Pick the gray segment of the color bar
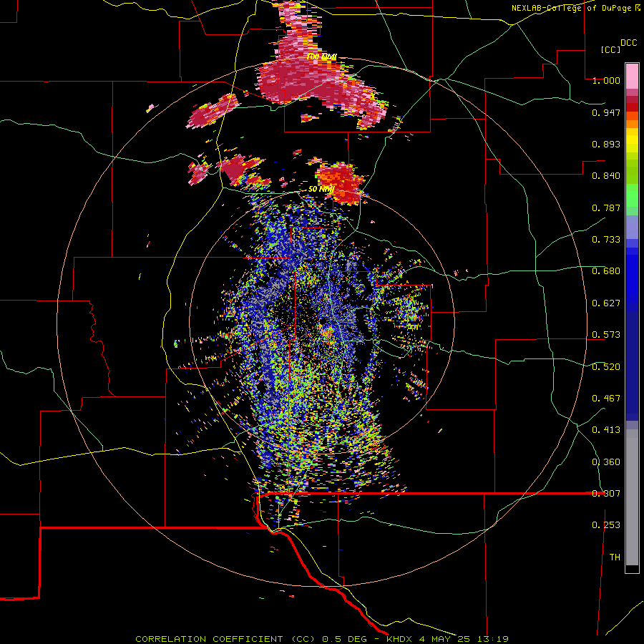This screenshot has height=644, width=644. 632,497
